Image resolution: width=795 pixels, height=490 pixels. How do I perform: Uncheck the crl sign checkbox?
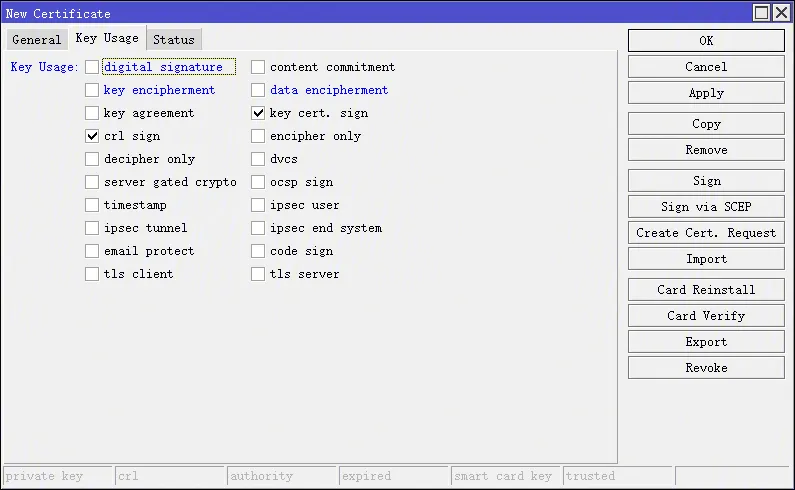(x=92, y=136)
